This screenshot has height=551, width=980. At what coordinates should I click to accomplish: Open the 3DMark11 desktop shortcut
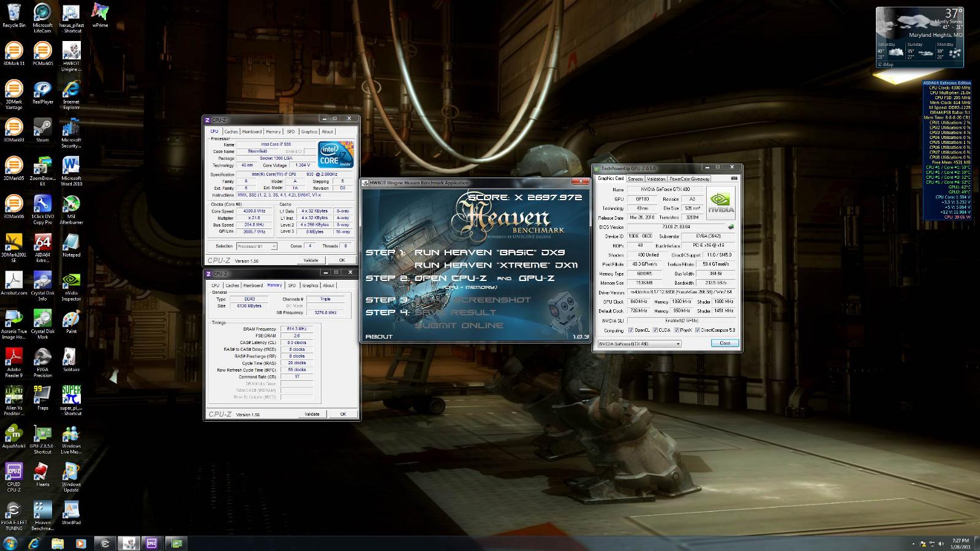point(13,53)
